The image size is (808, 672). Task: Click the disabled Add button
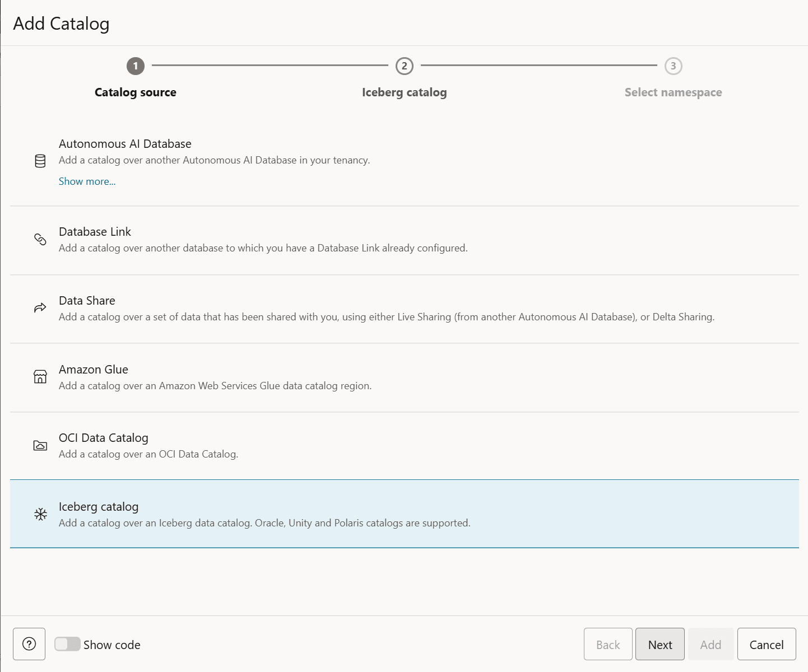coord(711,644)
